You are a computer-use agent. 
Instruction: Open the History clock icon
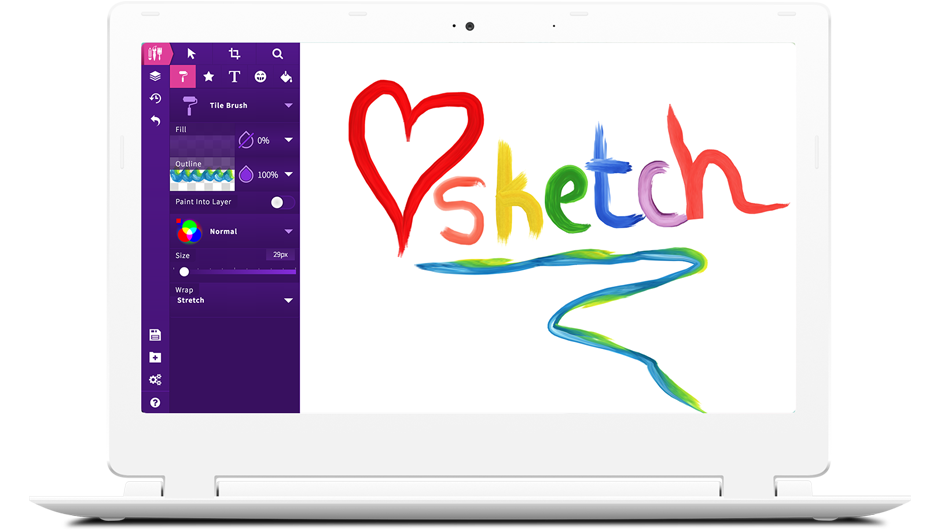(155, 98)
